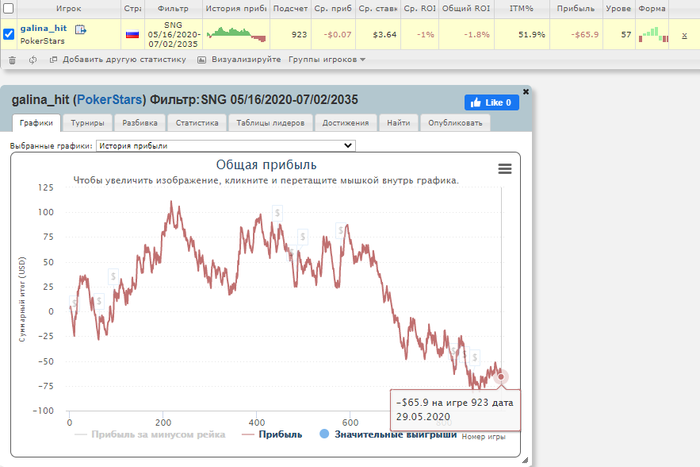Viewport: 700px width, 467px height.
Task: Sort by Подсчет column header
Action: pos(290,8)
